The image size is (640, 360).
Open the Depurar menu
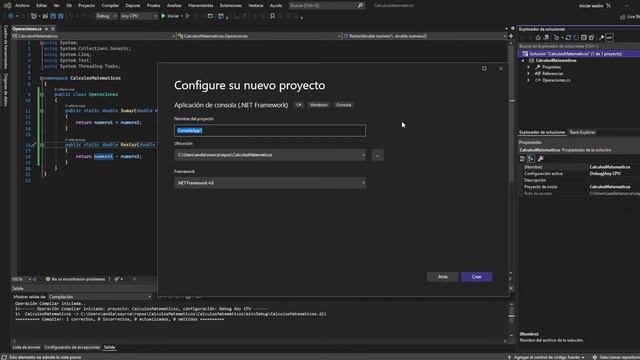(133, 6)
